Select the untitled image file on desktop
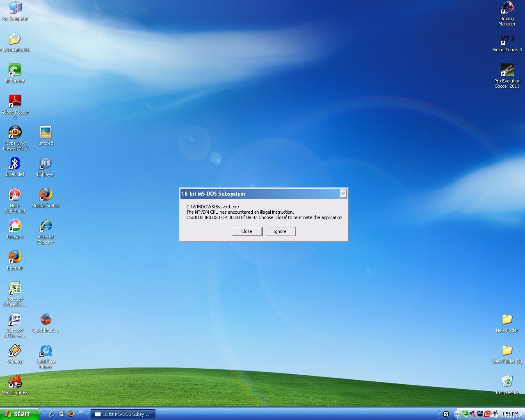The width and height of the screenshot is (525, 420). click(46, 136)
